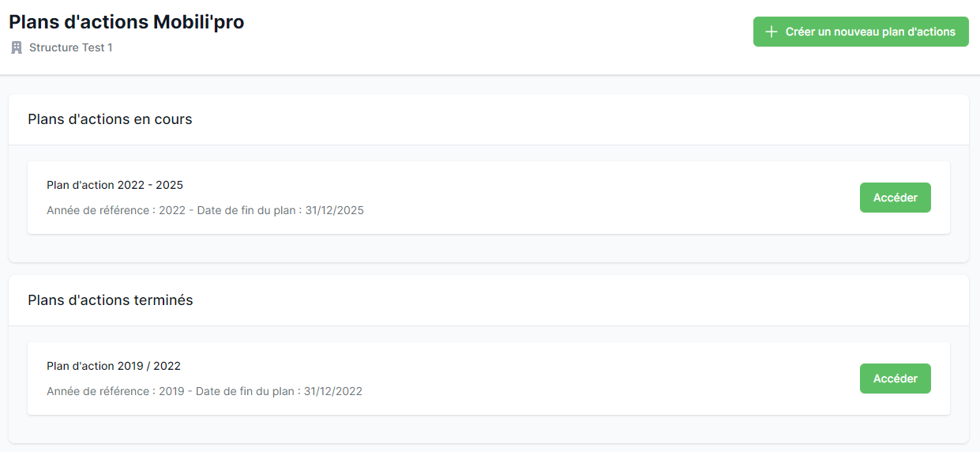Viewport: 980px width, 452px height.
Task: Select the "Plan d'action 2022 - 2025" title
Action: (115, 185)
